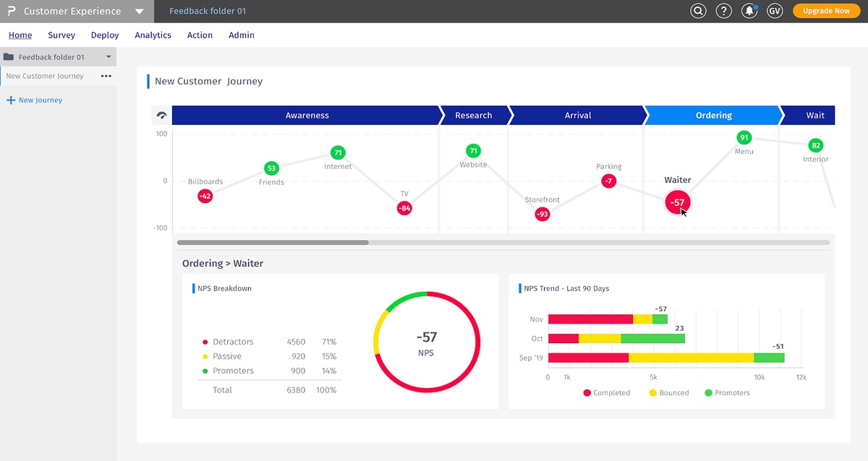This screenshot has height=461, width=868.
Task: Click the green Promoters dot in NPS Breakdown
Action: (205, 371)
